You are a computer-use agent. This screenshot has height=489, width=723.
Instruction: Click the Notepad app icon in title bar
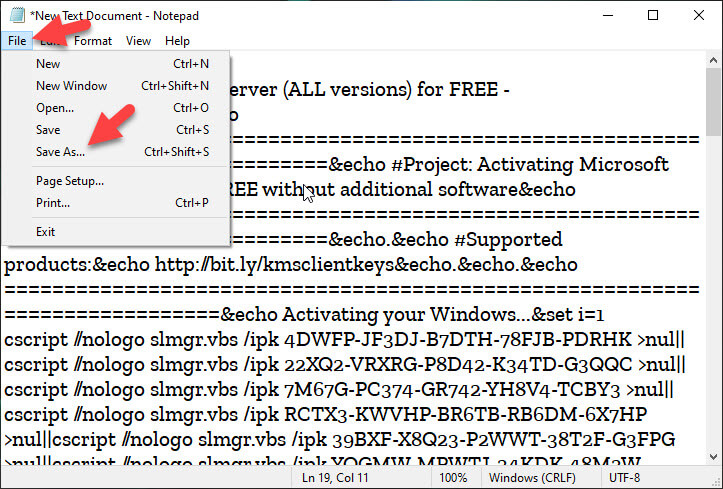[x=12, y=15]
